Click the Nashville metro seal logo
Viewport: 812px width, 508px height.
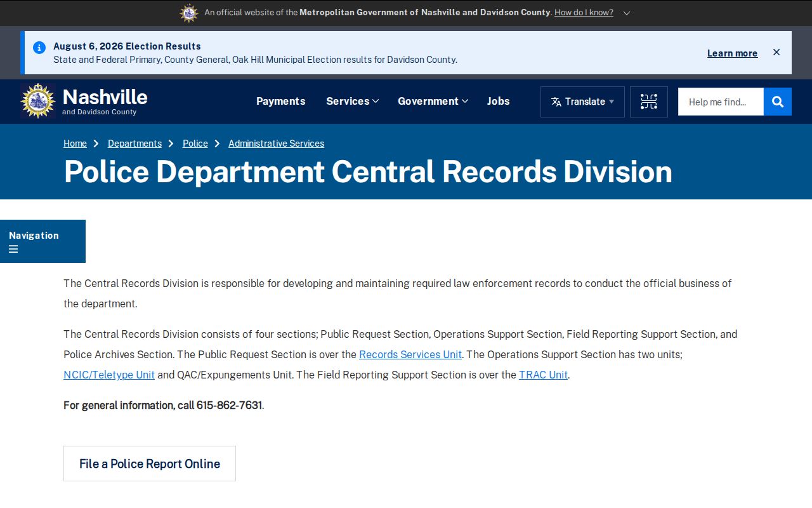38,101
